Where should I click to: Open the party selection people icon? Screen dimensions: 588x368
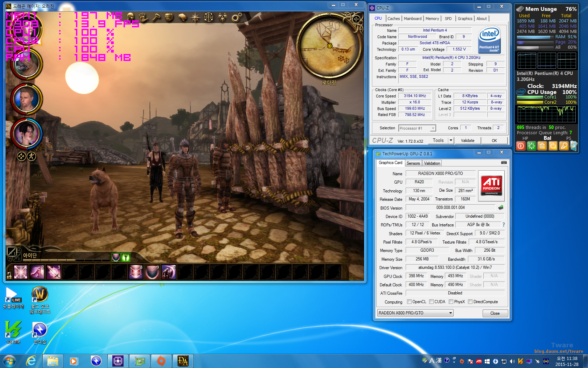(x=222, y=17)
